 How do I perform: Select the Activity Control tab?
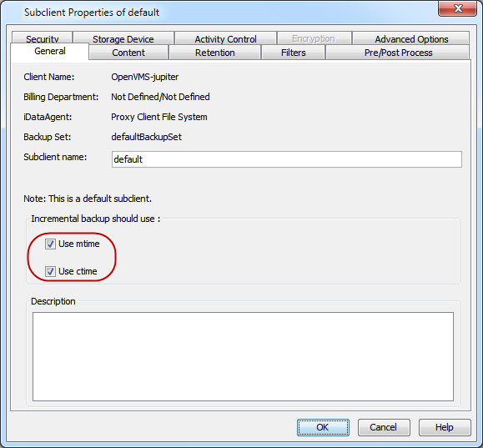click(x=225, y=38)
